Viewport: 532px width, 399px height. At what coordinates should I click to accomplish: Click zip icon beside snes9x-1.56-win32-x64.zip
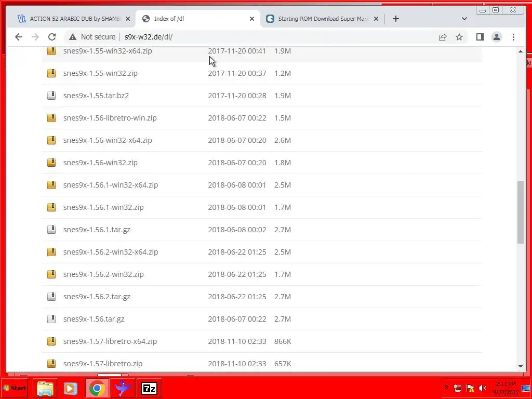(x=51, y=140)
